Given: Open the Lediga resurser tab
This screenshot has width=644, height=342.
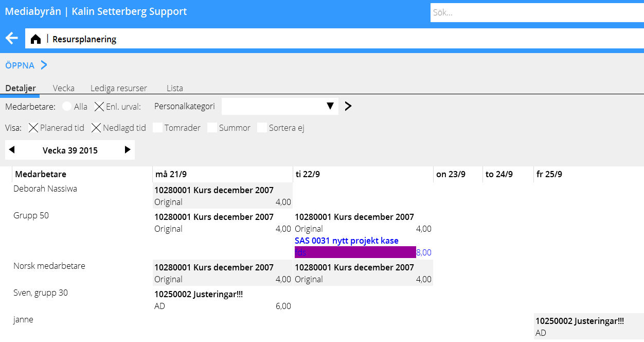Looking at the screenshot, I should tap(119, 88).
